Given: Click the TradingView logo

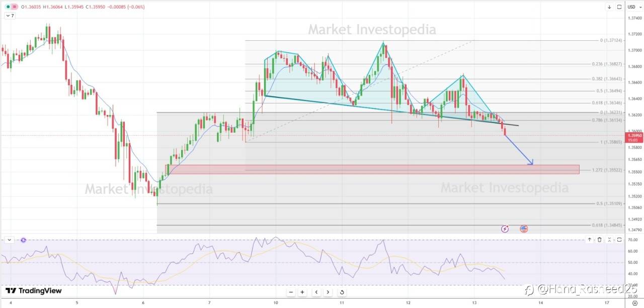Looking at the screenshot, I should (x=34, y=290).
